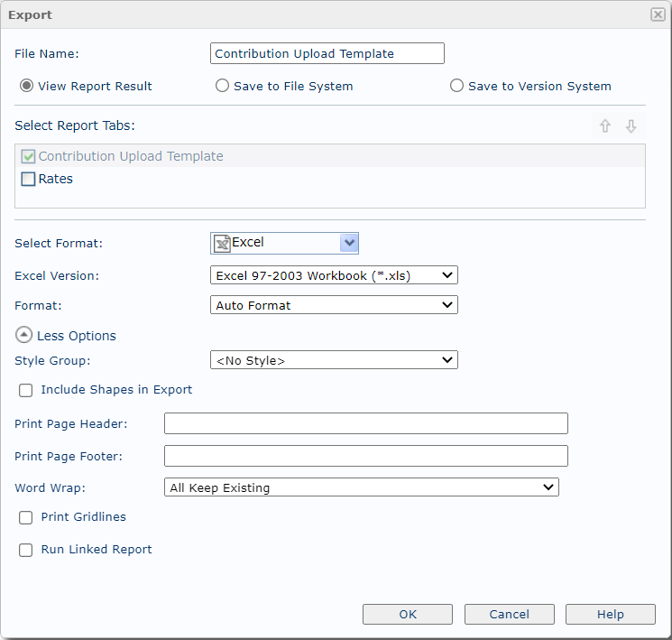Click the Cancel button
Screen dimensions: 672x640
click(509, 614)
